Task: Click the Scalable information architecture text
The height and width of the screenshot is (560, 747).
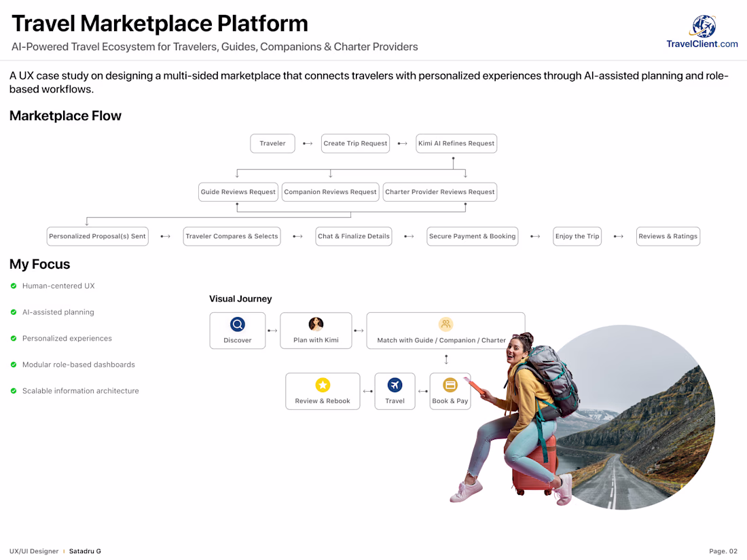Action: [81, 390]
